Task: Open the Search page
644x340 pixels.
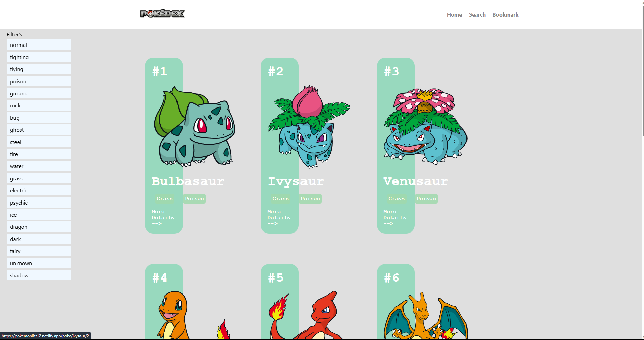Action: tap(477, 14)
